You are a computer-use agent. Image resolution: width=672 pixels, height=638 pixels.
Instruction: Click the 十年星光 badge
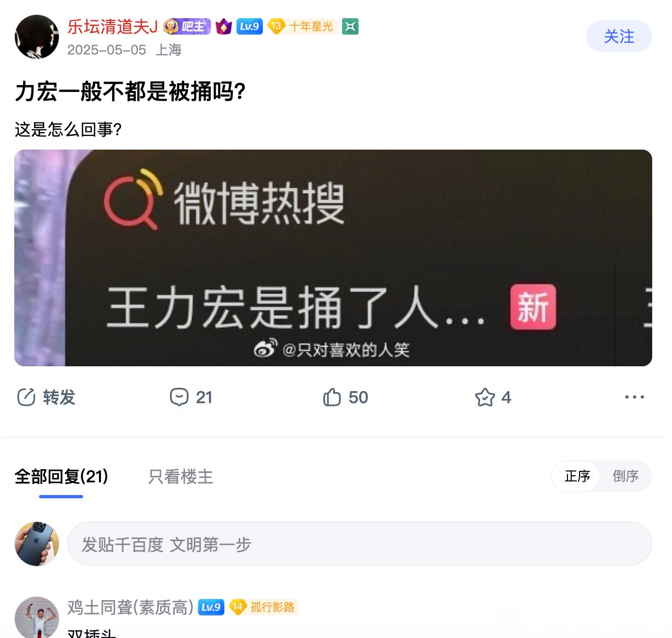coord(302,26)
